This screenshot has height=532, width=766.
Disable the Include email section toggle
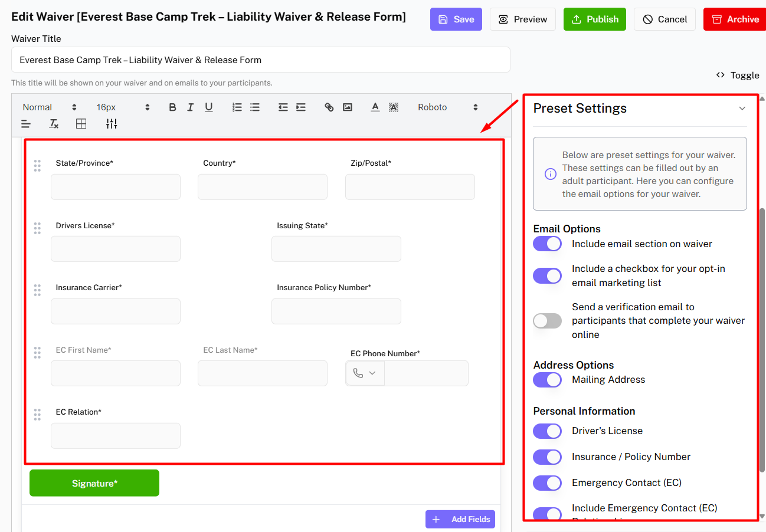click(547, 244)
